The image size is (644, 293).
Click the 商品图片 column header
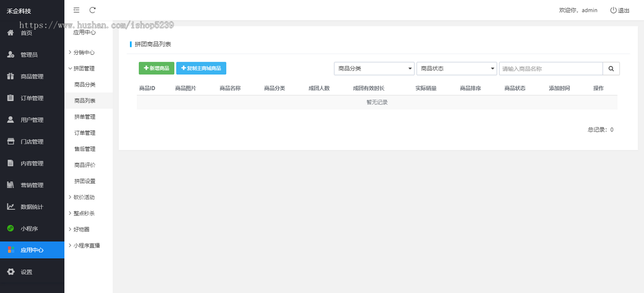185,88
